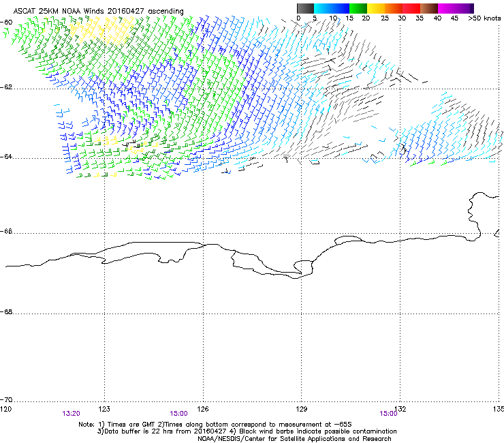The width and height of the screenshot is (504, 443).
Task: Click the purple '13:20' swath time label
Action: click(71, 414)
